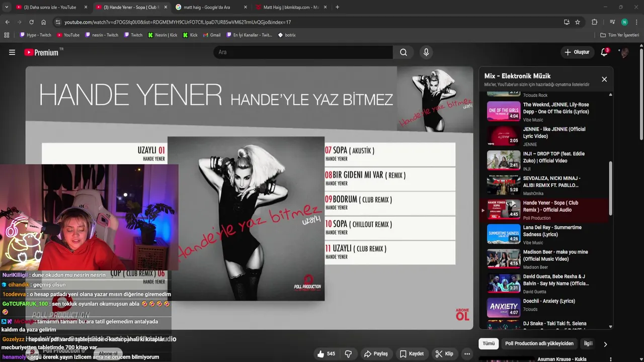The image size is (644, 362).
Task: Open browser home page
Action: tap(44, 22)
